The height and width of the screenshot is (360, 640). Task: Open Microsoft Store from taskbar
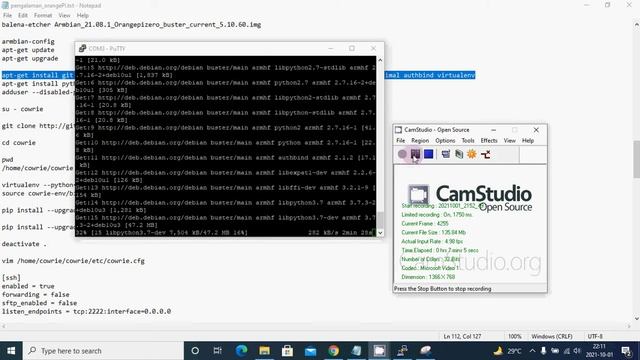287,351
